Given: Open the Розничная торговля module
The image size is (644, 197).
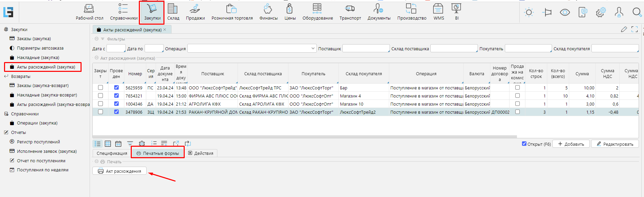Looking at the screenshot, I should (x=232, y=12).
